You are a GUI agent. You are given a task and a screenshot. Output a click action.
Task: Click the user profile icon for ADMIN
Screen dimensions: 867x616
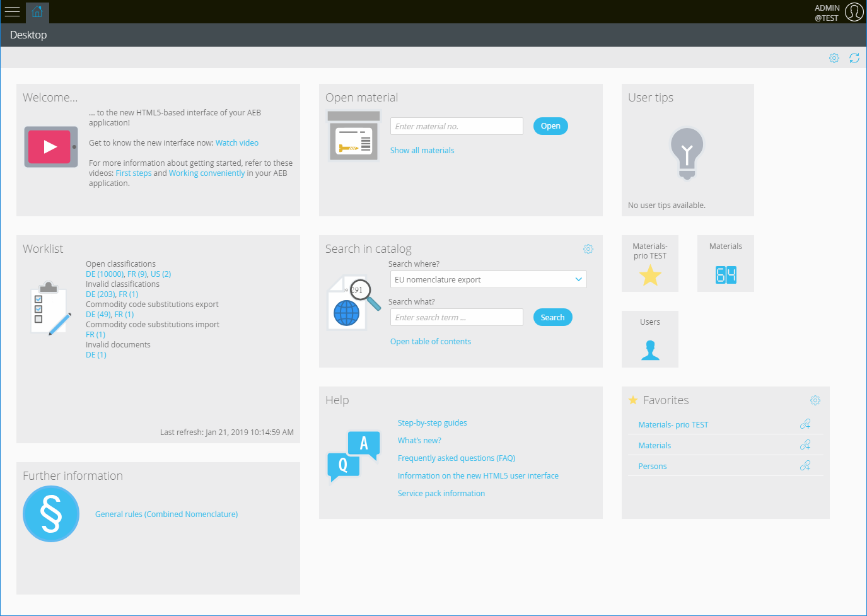tap(854, 12)
